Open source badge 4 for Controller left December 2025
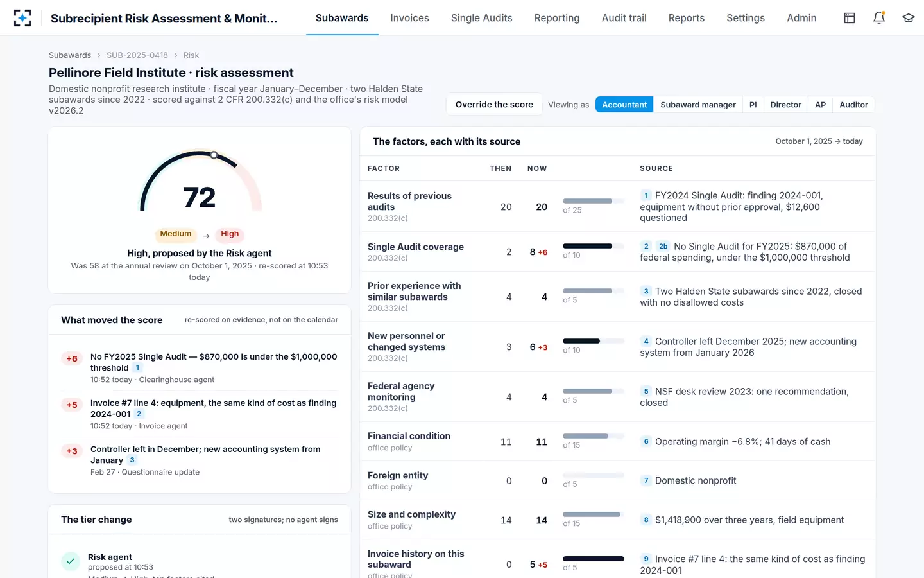This screenshot has height=578, width=924. (646, 341)
